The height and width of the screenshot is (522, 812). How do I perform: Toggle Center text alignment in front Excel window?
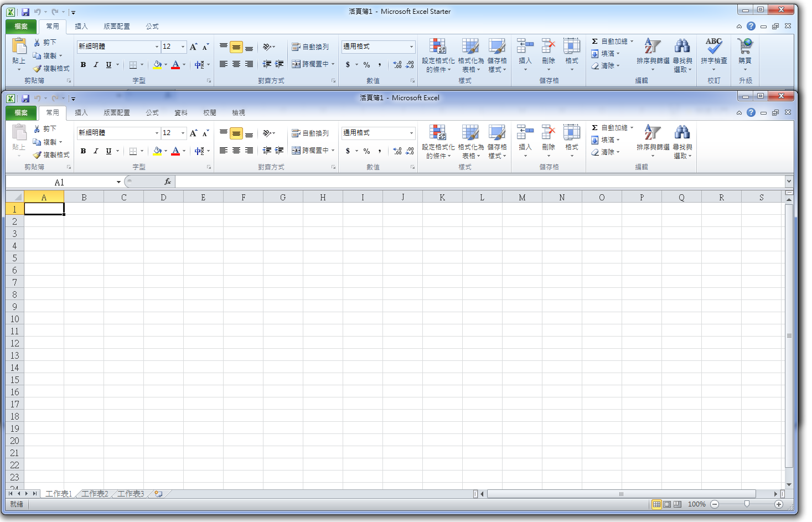tap(236, 151)
